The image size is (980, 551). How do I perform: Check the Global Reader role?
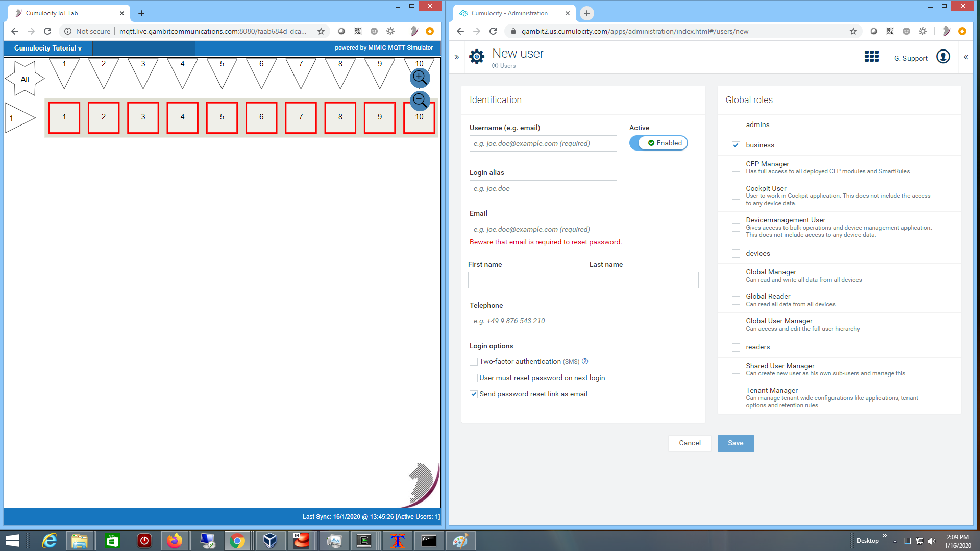click(736, 300)
